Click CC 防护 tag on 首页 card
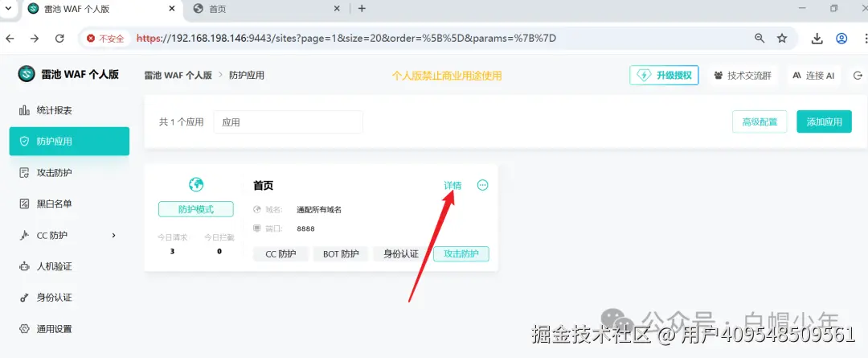Screen dimensions: 868x358 [280, 254]
